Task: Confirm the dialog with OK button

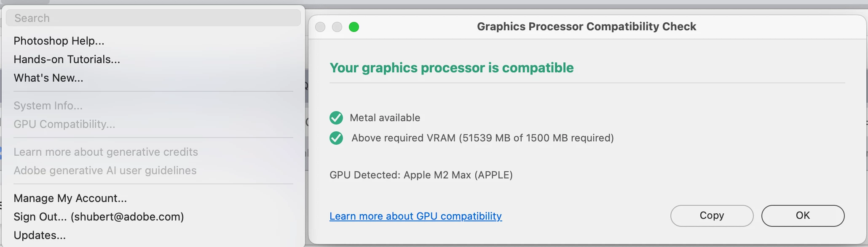Action: [803, 216]
